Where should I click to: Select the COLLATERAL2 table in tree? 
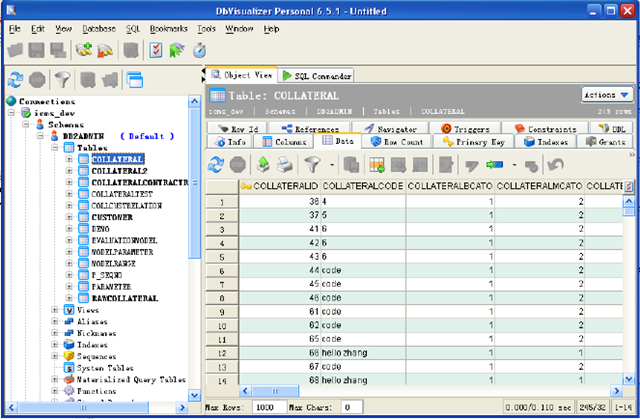119,171
